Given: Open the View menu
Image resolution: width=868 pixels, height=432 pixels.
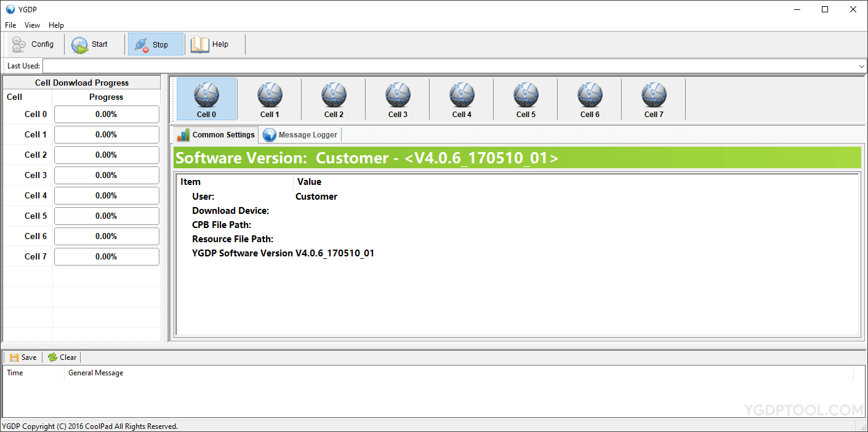Looking at the screenshot, I should coord(32,25).
